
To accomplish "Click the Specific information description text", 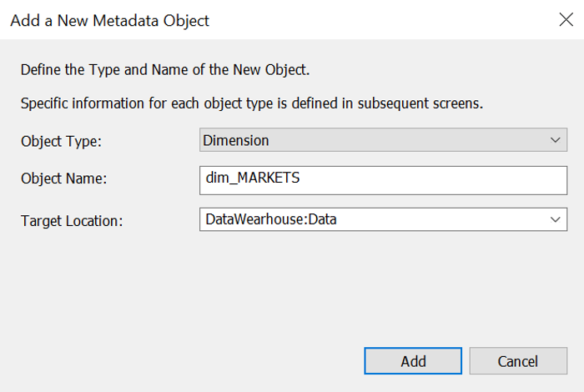I will [252, 103].
